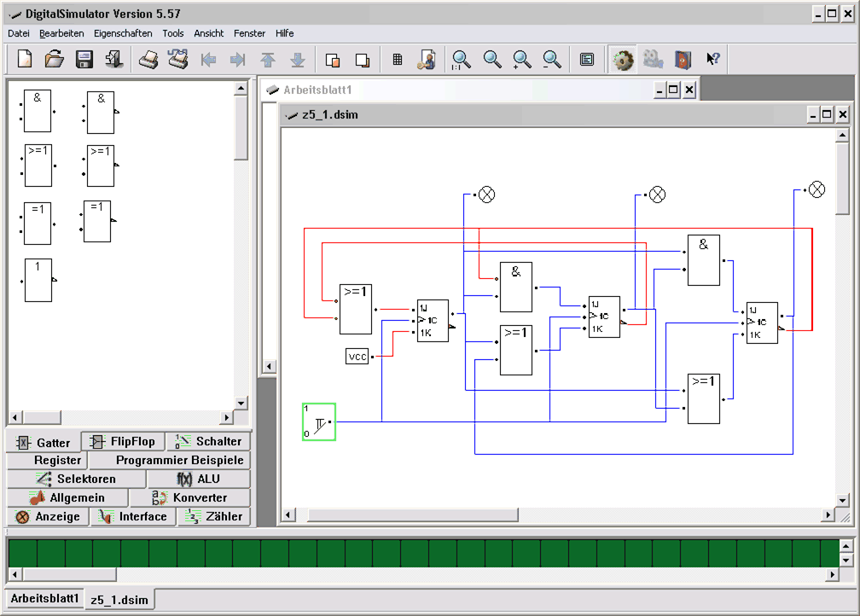Switch to the FlipFlop component tab
The image size is (860, 616).
coord(124,441)
